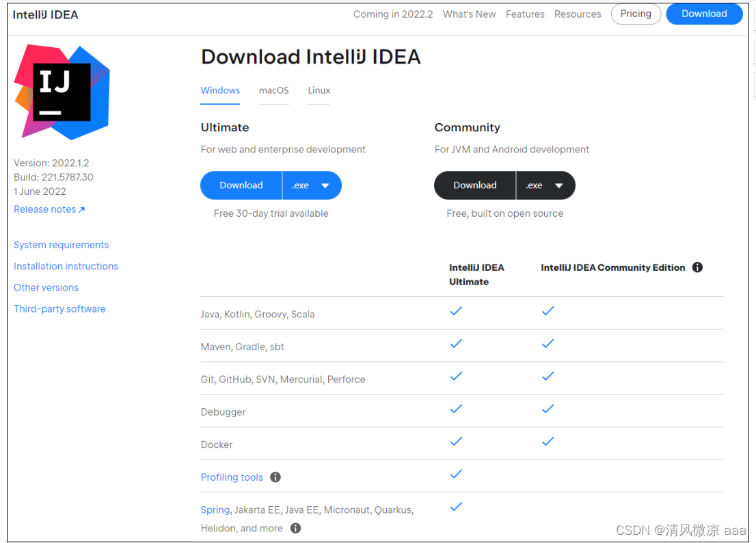The height and width of the screenshot is (543, 756).
Task: Open System requirements link
Action: coord(62,245)
